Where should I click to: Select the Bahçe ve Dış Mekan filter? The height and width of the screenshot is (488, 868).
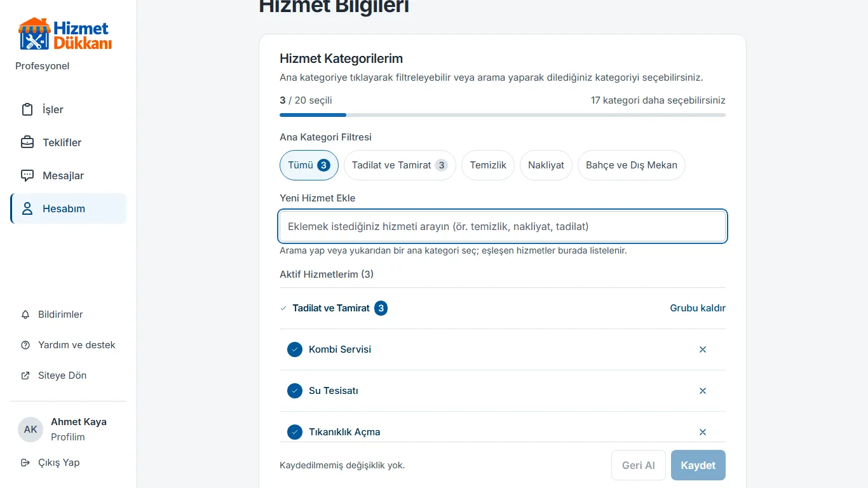pyautogui.click(x=632, y=165)
